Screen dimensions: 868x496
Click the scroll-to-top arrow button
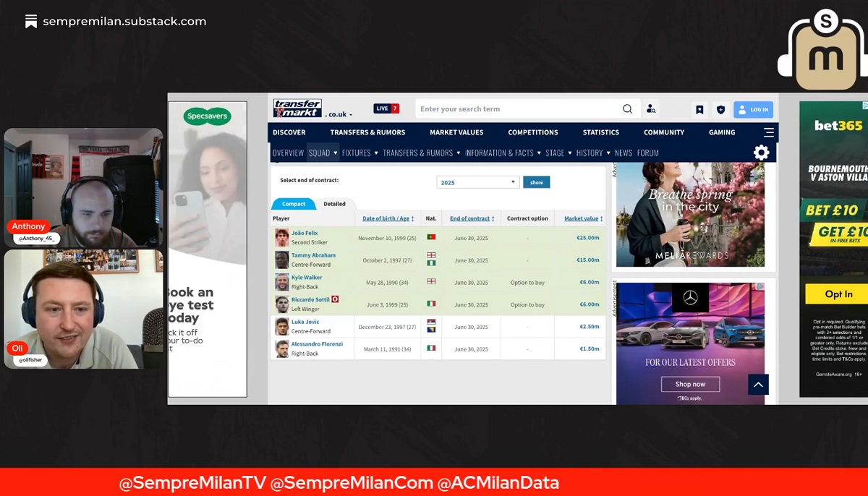click(x=758, y=385)
